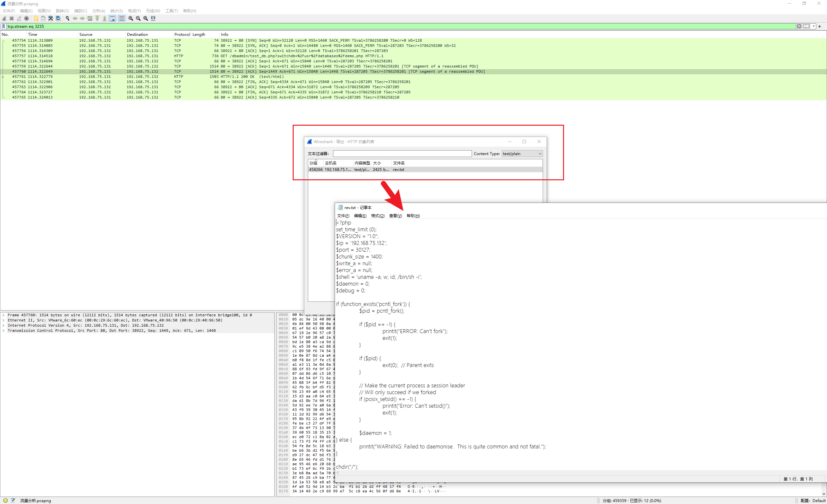Click the capture file properties status icon
Image resolution: width=827 pixels, height=504 pixels.
click(x=13, y=500)
